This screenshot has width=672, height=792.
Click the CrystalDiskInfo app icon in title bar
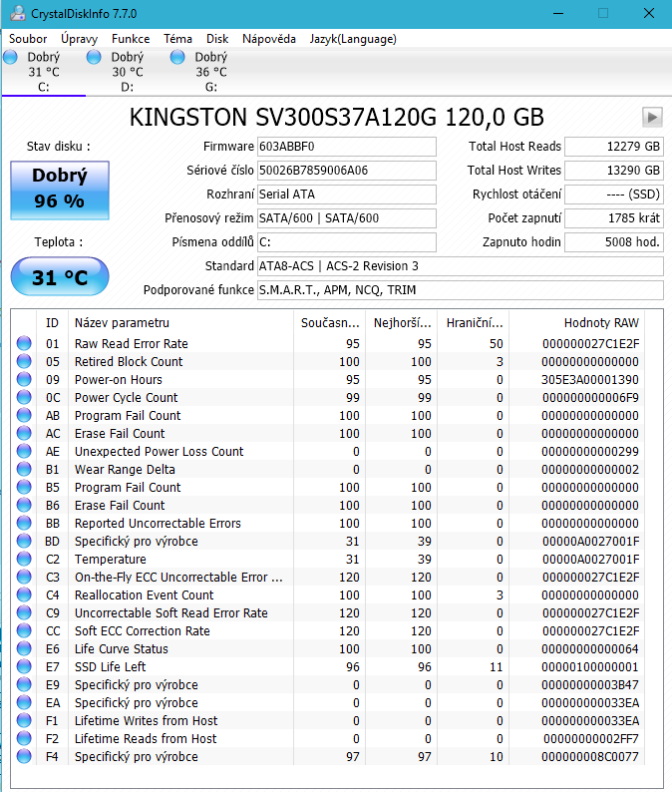[x=18, y=13]
